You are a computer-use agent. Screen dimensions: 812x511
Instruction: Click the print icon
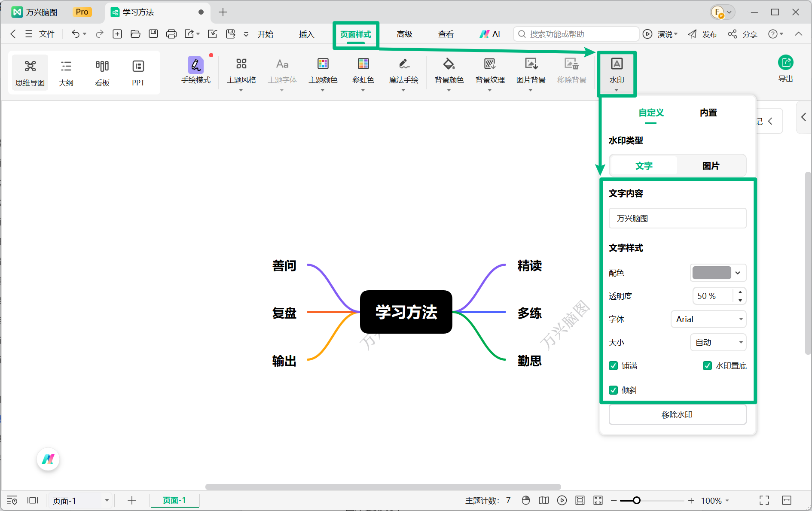point(171,34)
